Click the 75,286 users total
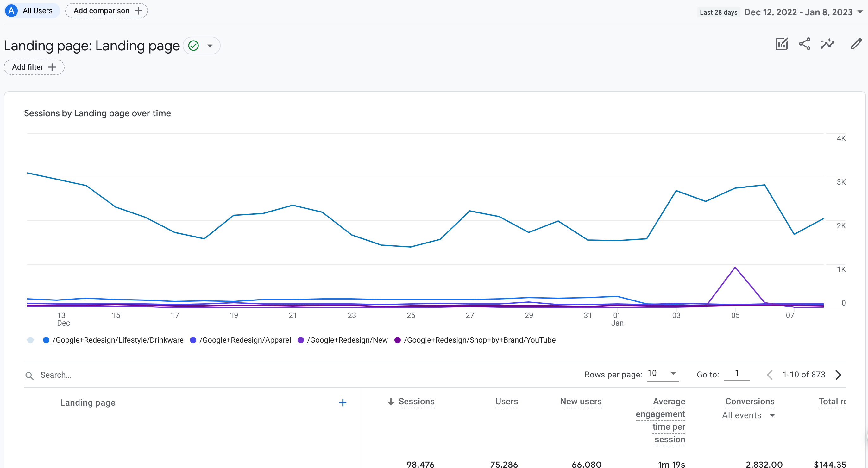Image resolution: width=868 pixels, height=468 pixels. pos(504,464)
